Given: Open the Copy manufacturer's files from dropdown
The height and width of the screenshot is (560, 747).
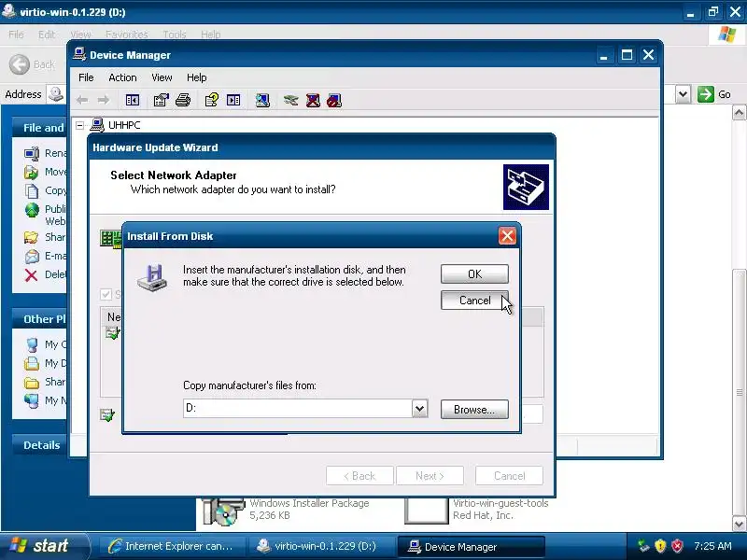Looking at the screenshot, I should 419,409.
